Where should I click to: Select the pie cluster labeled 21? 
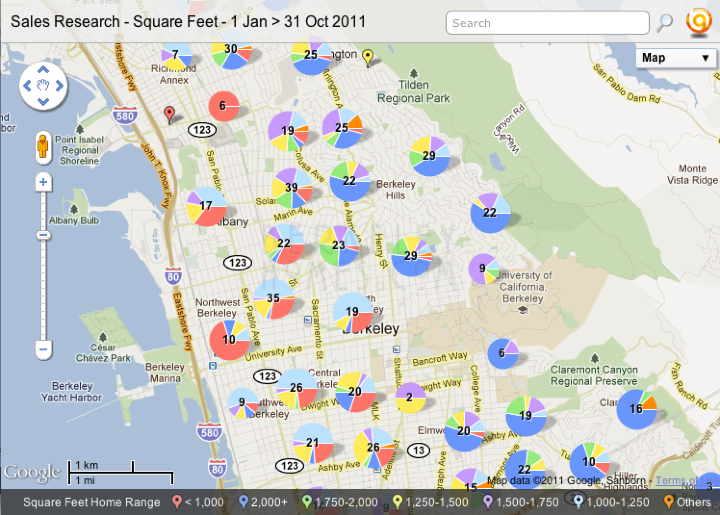(313, 443)
